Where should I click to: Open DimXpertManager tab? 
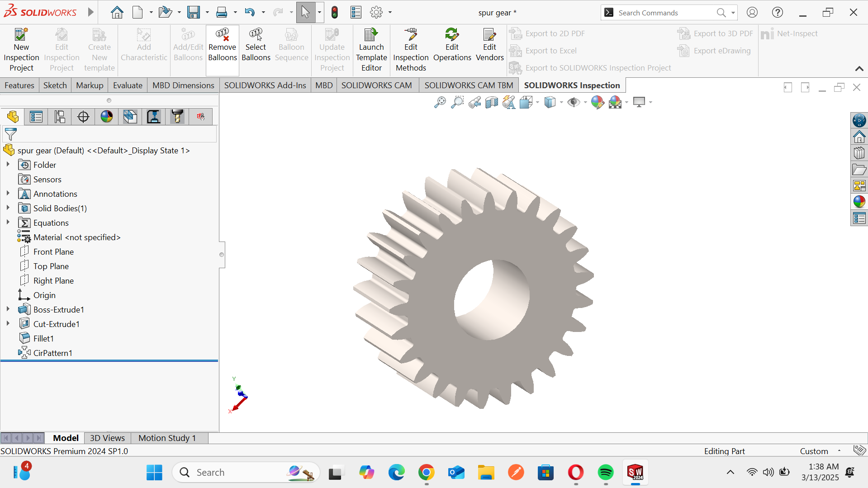click(83, 117)
